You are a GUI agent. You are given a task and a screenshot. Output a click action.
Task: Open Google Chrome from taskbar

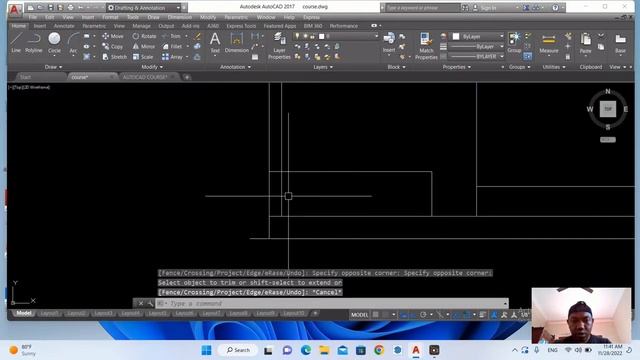coord(379,350)
